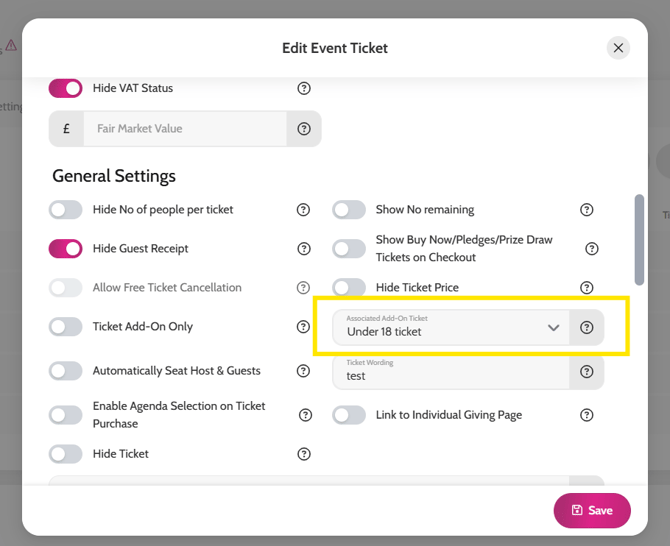Image resolution: width=670 pixels, height=546 pixels.
Task: Enable Show No remaining switch
Action: point(349,210)
